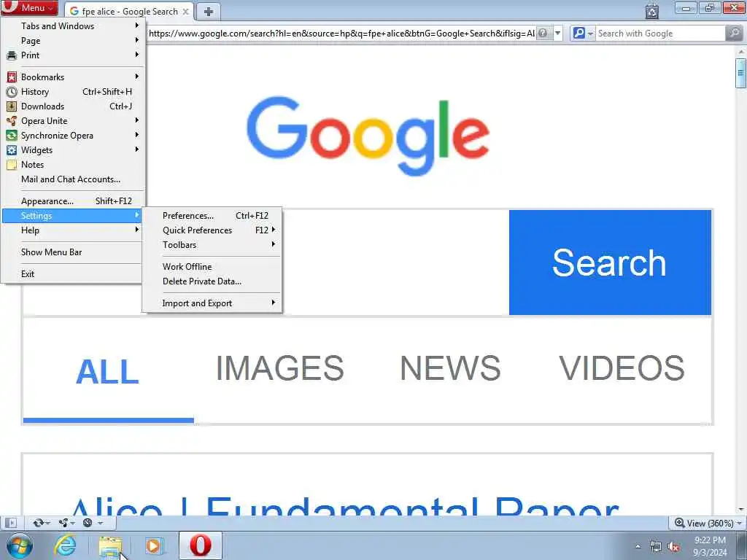Click Opera icon on taskbar
Viewport: 747px width, 560px height.
201,545
